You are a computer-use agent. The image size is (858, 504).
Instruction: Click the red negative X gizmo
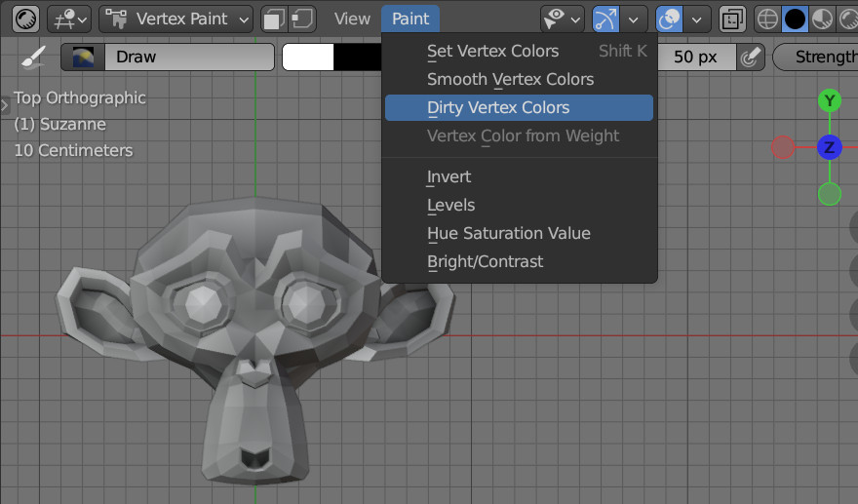[x=783, y=147]
